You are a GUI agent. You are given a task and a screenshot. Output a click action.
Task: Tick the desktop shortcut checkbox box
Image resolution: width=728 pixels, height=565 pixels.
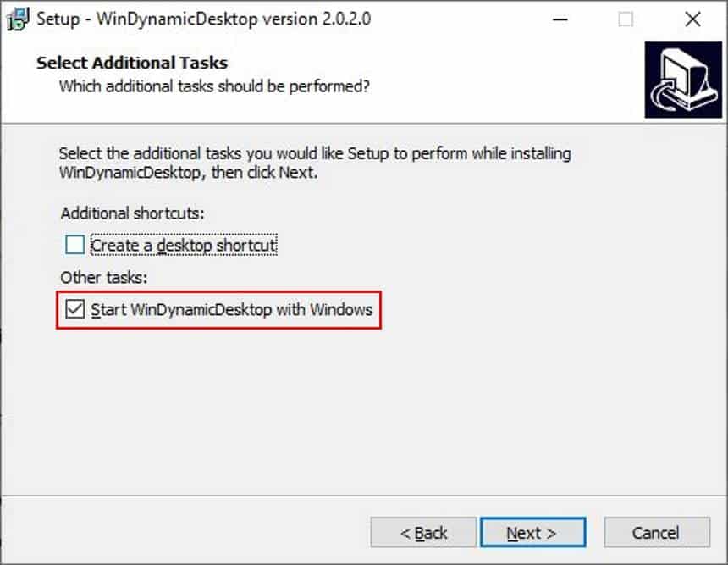pyautogui.click(x=74, y=245)
